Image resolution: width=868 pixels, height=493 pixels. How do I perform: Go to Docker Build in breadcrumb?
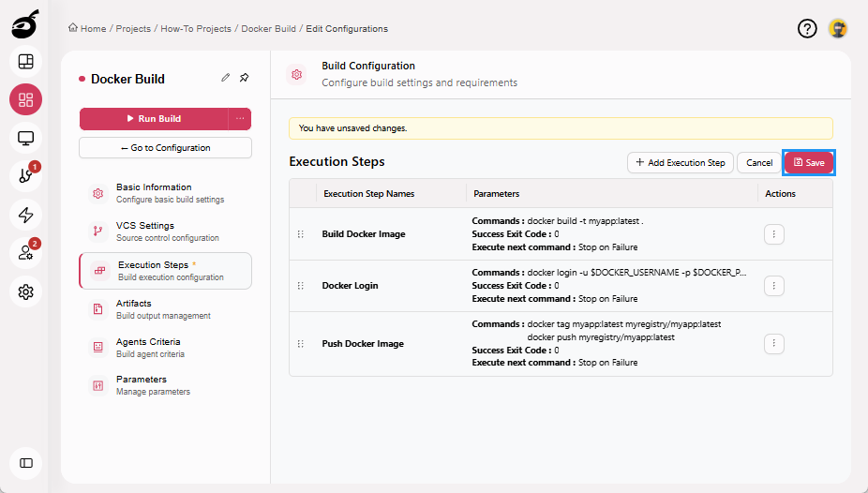[x=268, y=28]
